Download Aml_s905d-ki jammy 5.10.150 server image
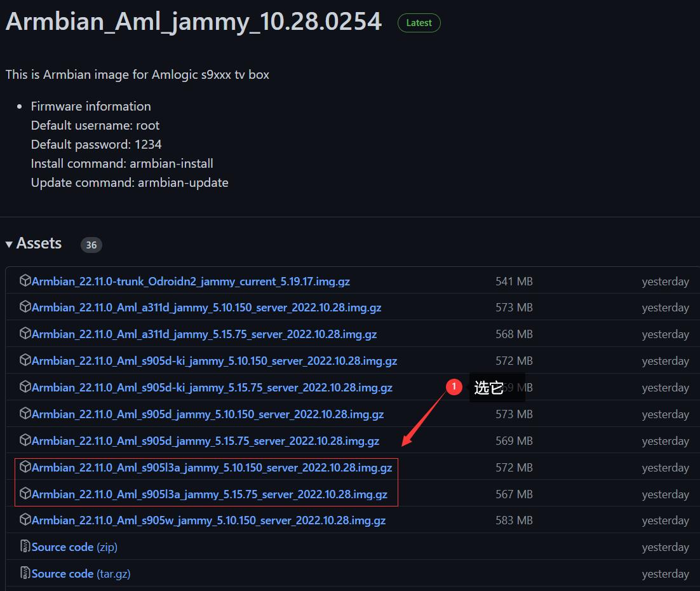Image resolution: width=700 pixels, height=591 pixels. 214,361
